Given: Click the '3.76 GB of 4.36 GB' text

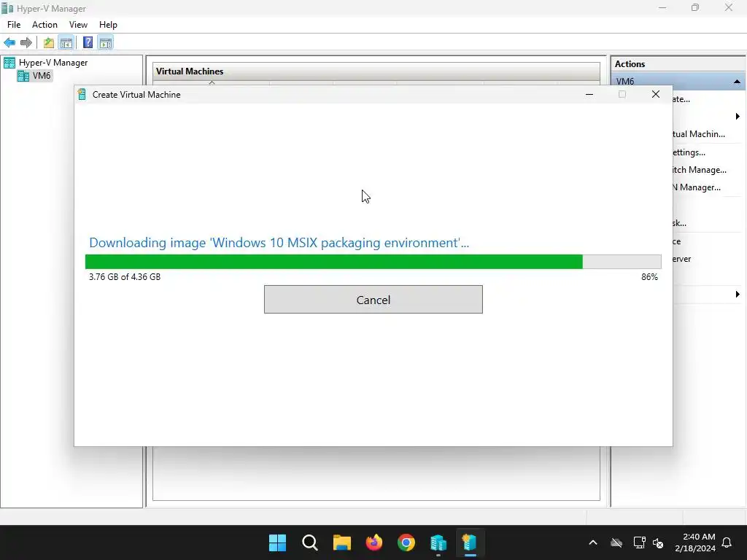Looking at the screenshot, I should [x=125, y=276].
